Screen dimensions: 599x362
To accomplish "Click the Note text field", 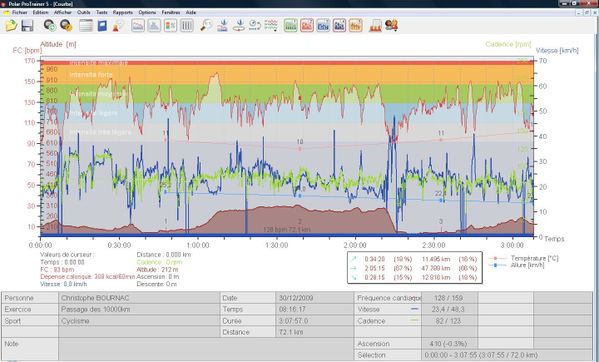I will pyautogui.click(x=206, y=349).
